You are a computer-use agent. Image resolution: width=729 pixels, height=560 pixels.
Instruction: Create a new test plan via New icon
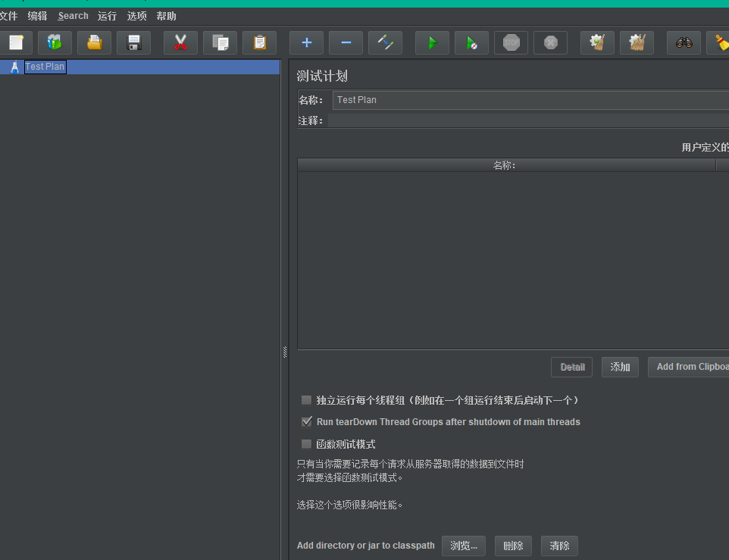pyautogui.click(x=16, y=42)
